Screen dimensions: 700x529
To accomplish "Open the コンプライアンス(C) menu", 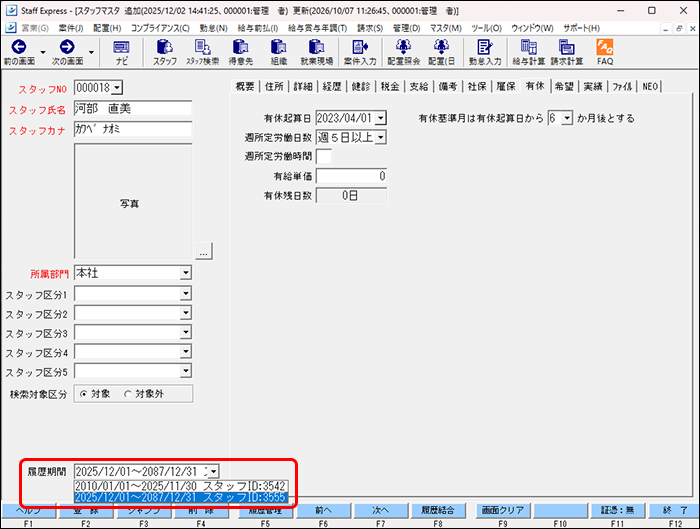I will pyautogui.click(x=160, y=28).
